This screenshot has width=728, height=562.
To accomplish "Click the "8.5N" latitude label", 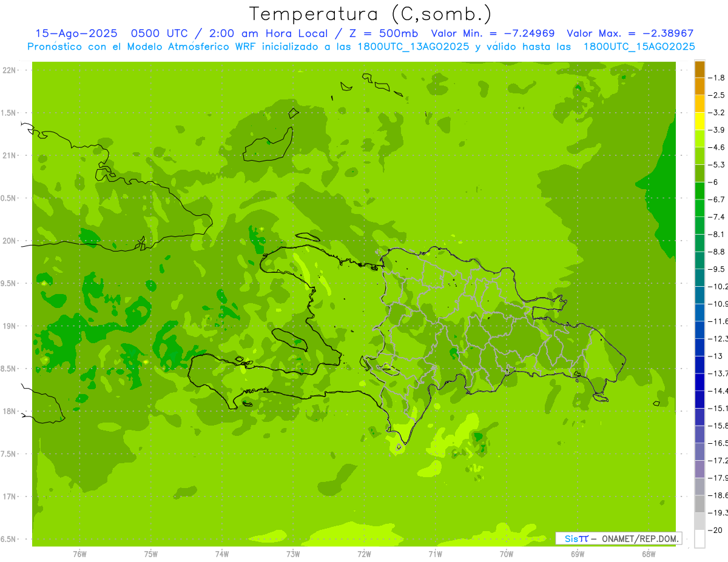I will [9, 369].
